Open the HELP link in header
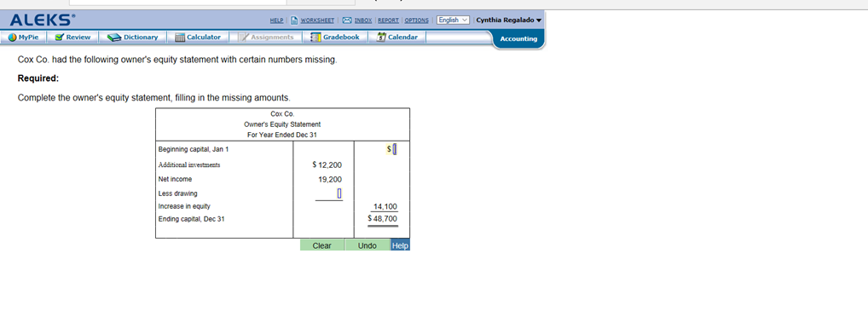 (x=276, y=20)
